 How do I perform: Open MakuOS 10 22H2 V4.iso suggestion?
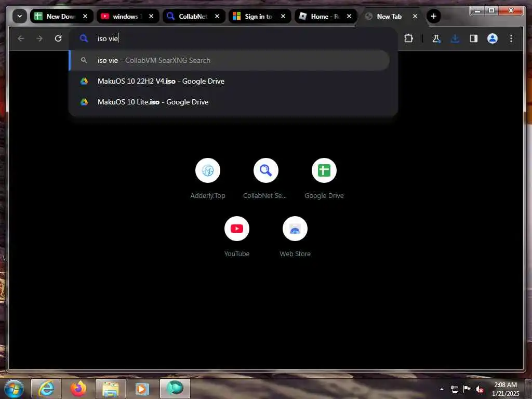pyautogui.click(x=229, y=81)
